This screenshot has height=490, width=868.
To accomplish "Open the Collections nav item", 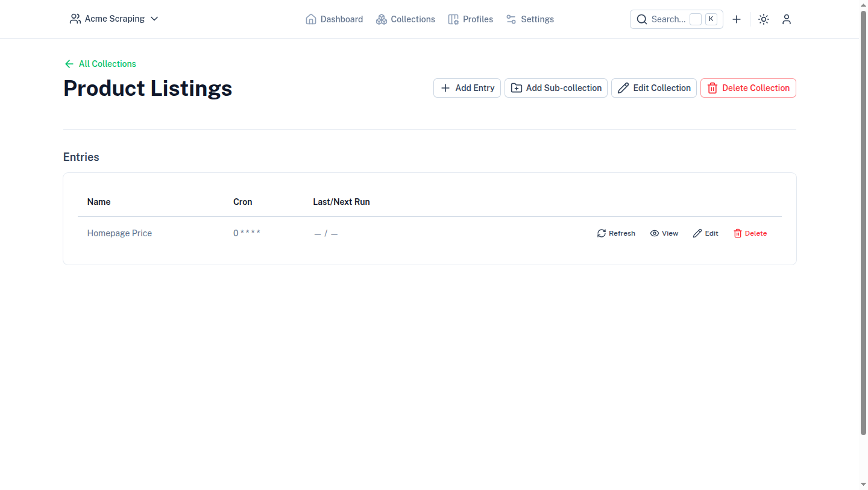I will (406, 19).
